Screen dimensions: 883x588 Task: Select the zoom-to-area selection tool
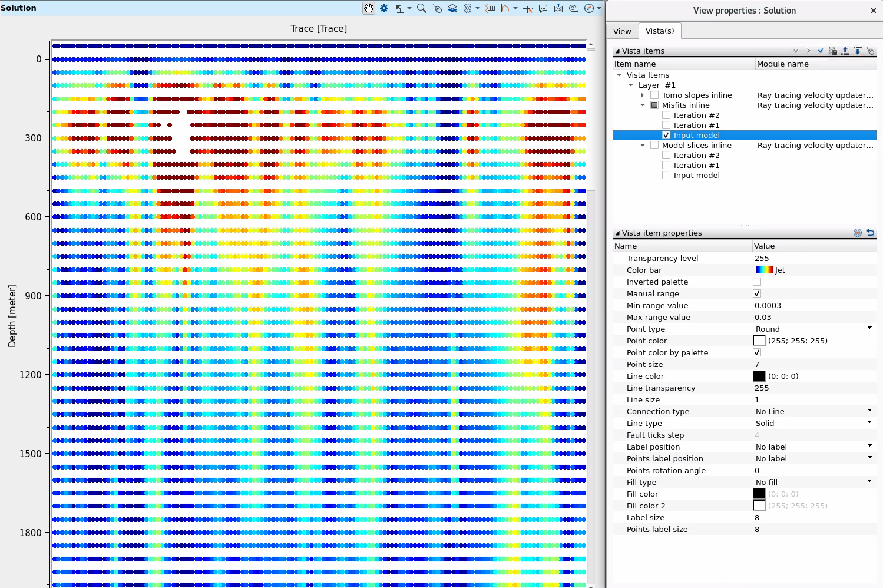coord(400,8)
